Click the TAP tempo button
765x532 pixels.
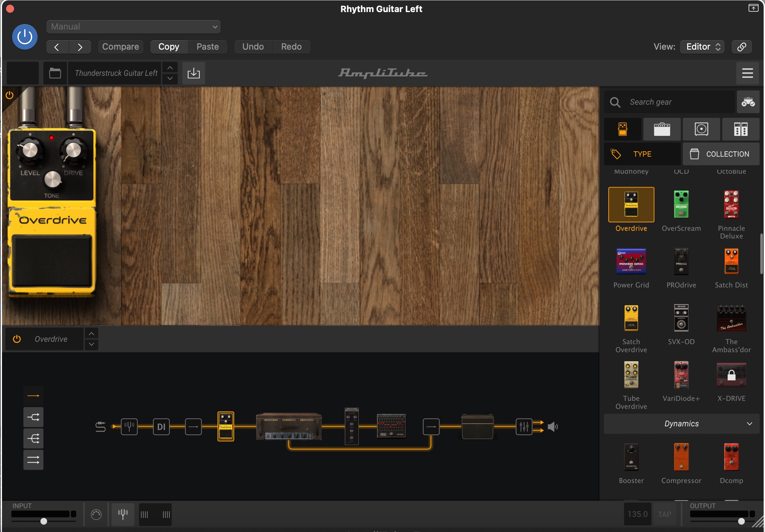click(664, 514)
